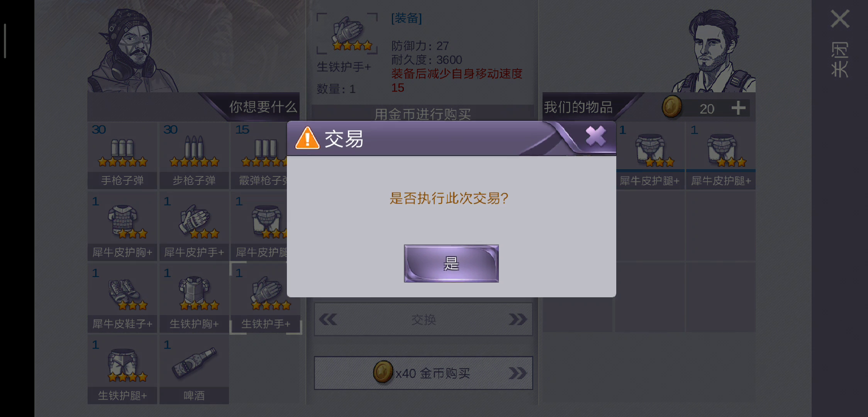Select the rightmost 犀牛皮护腿+ in our items

pos(721,156)
